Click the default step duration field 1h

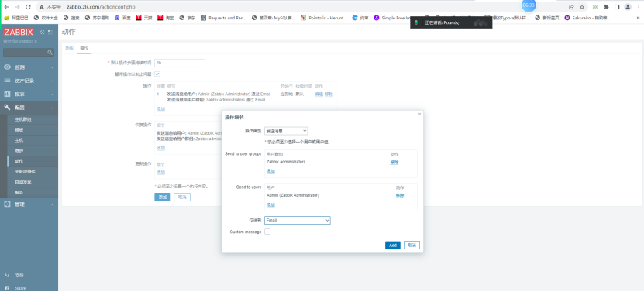(x=180, y=63)
